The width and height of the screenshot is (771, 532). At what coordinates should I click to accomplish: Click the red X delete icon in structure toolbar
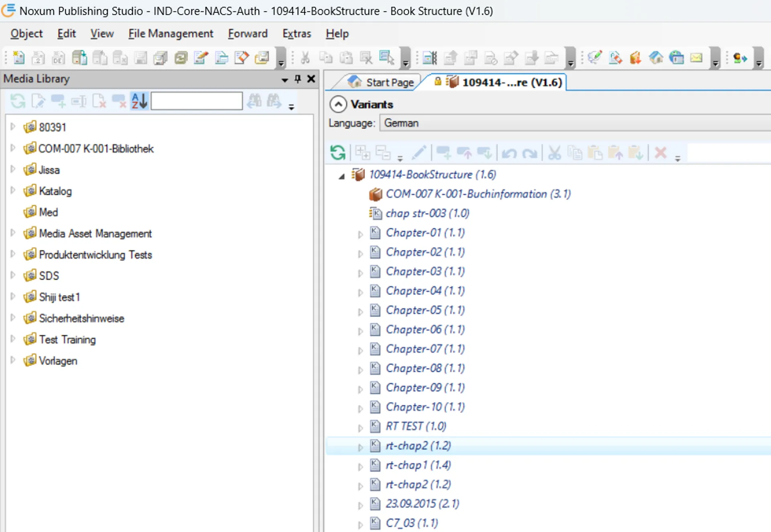[x=661, y=153]
